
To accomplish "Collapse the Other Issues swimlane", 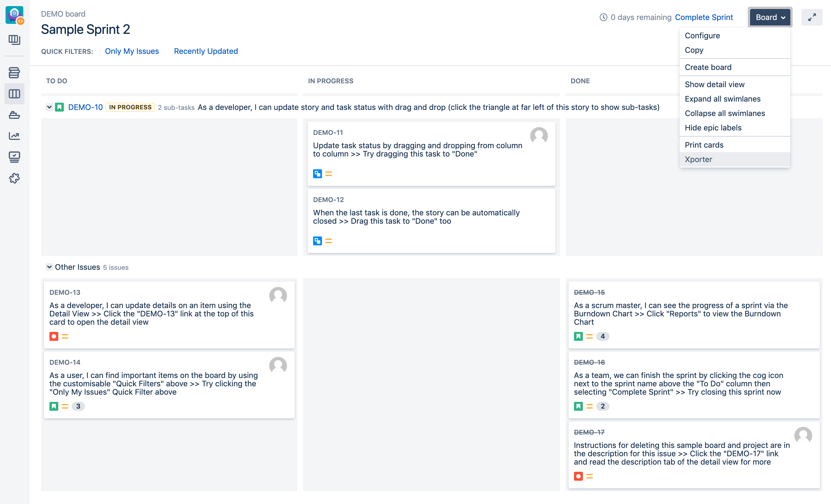I will [49, 267].
